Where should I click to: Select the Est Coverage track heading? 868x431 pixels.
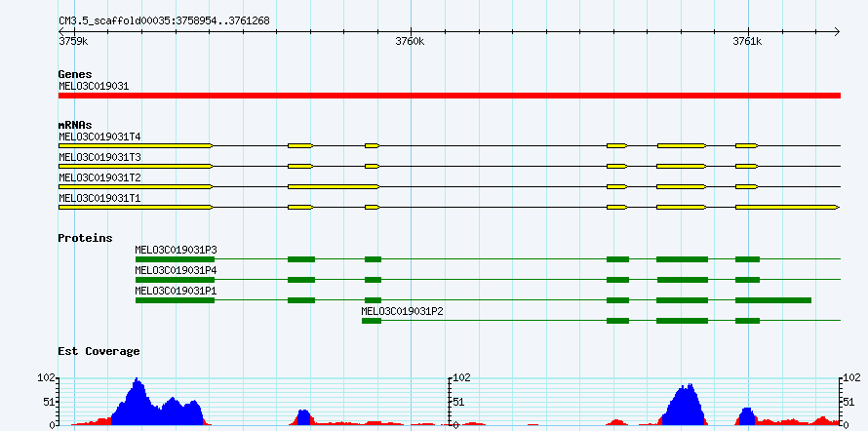(x=99, y=351)
